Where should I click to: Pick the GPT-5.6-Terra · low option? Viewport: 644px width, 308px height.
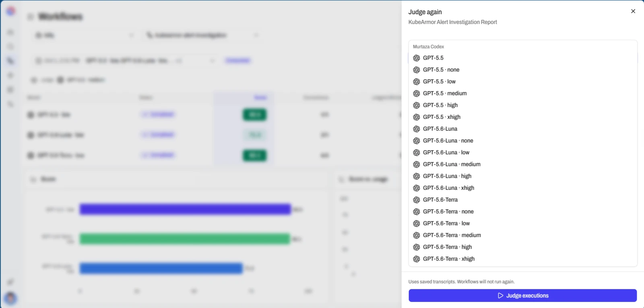(x=523, y=223)
